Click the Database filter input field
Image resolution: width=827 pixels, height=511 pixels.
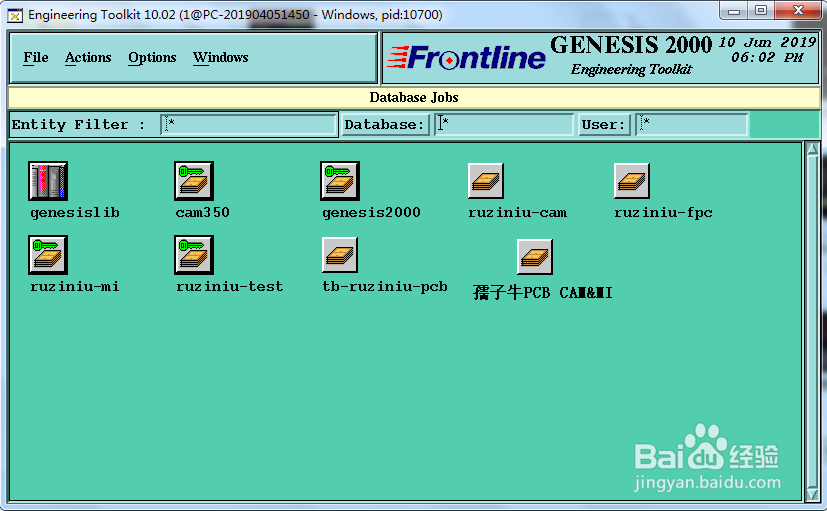[504, 124]
